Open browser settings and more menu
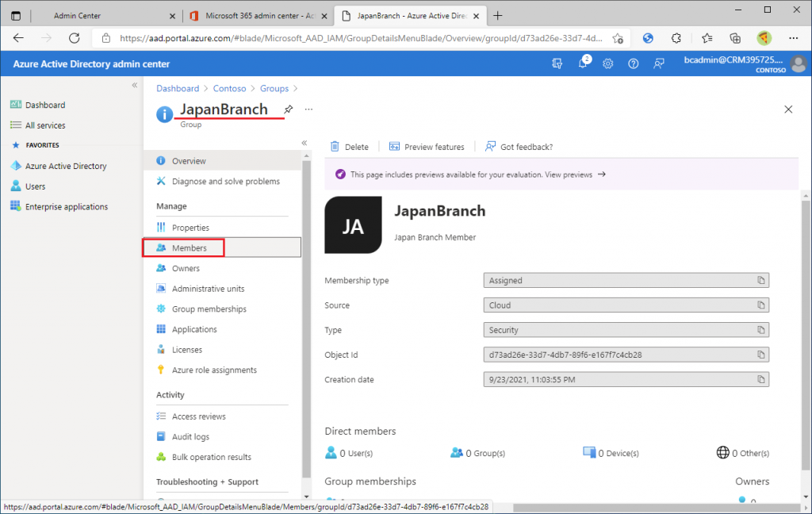 [793, 38]
